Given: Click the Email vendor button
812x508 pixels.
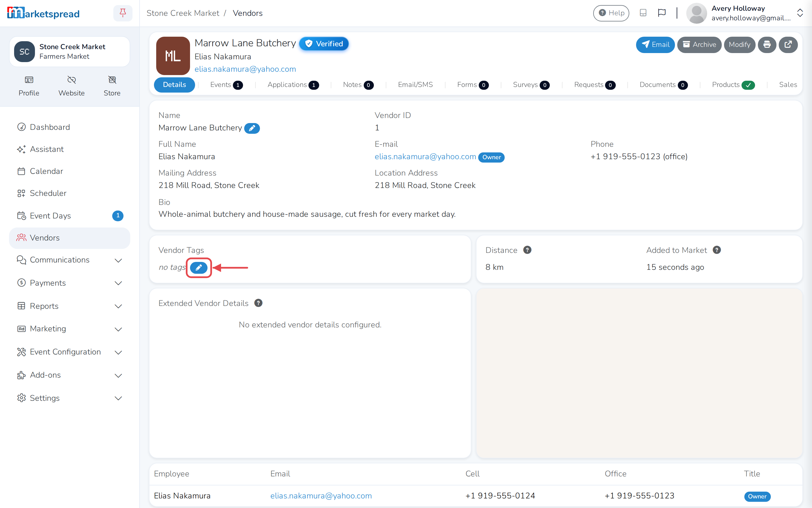Looking at the screenshot, I should click(655, 45).
